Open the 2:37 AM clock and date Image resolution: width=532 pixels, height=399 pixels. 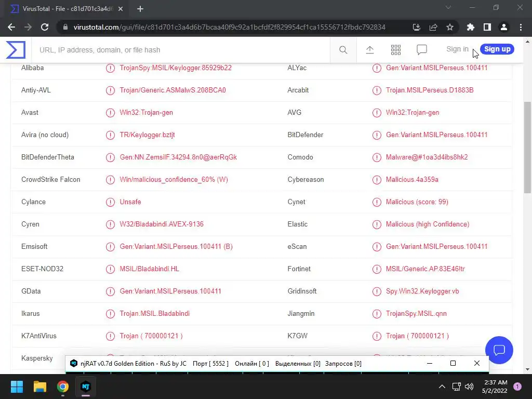pos(495,387)
